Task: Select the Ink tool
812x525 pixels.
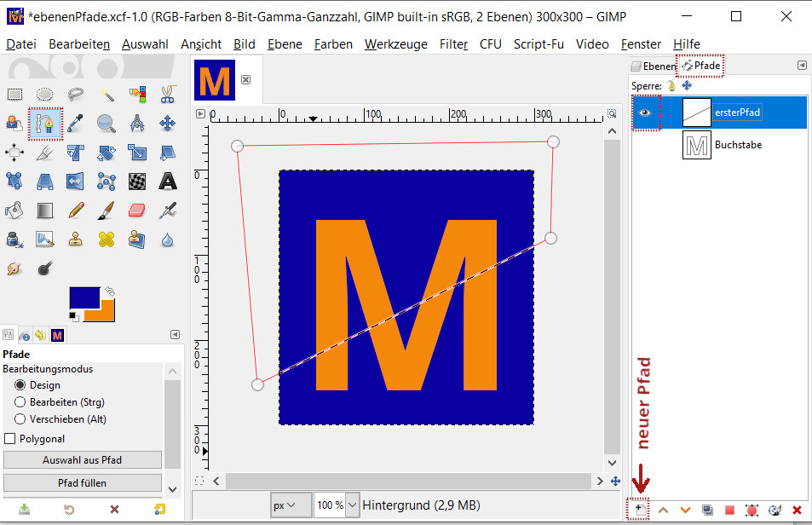Action: click(x=14, y=239)
